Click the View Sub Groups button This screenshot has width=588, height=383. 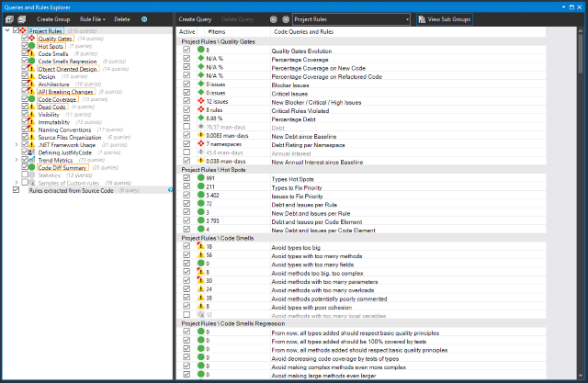(445, 19)
